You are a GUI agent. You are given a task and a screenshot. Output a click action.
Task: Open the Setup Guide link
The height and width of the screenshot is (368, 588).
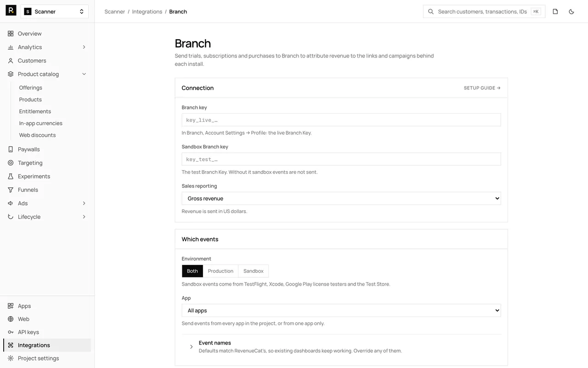(x=482, y=88)
